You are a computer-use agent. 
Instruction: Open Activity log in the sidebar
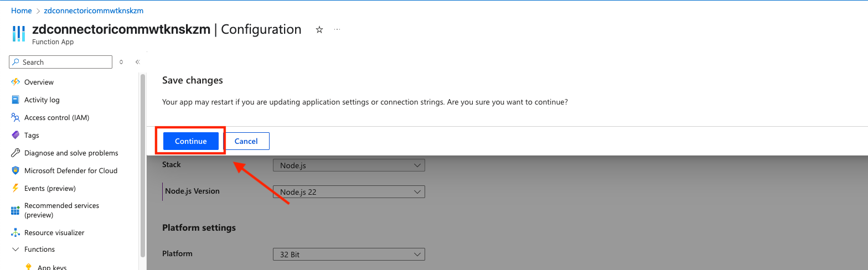(42, 100)
